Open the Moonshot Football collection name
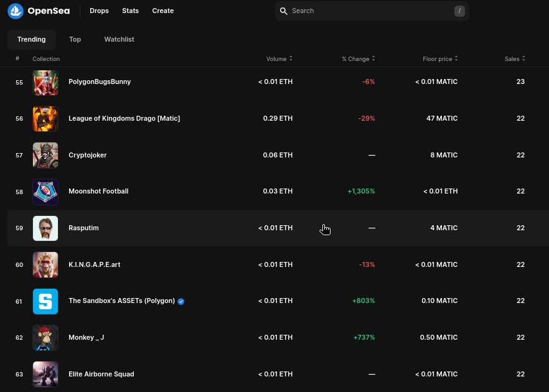 (98, 191)
